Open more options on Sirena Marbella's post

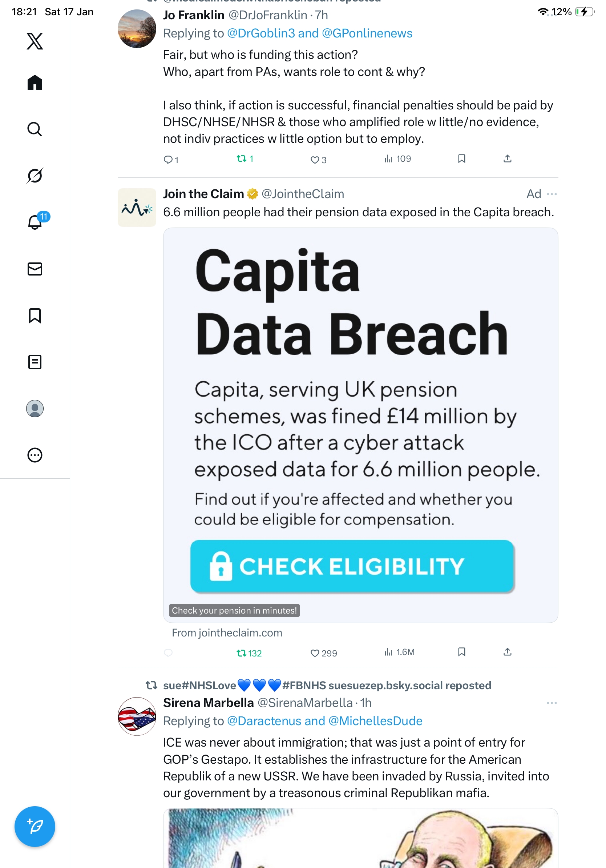552,703
